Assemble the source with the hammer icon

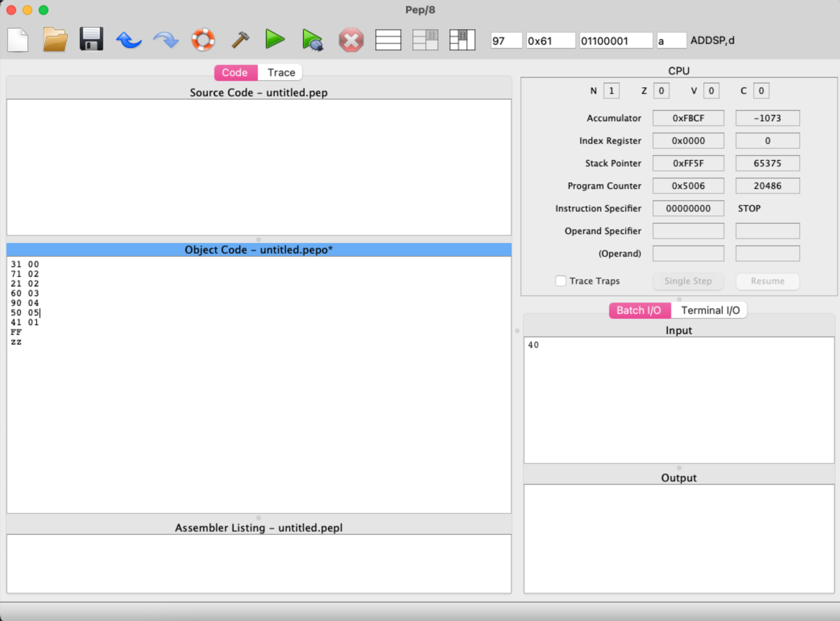(240, 39)
